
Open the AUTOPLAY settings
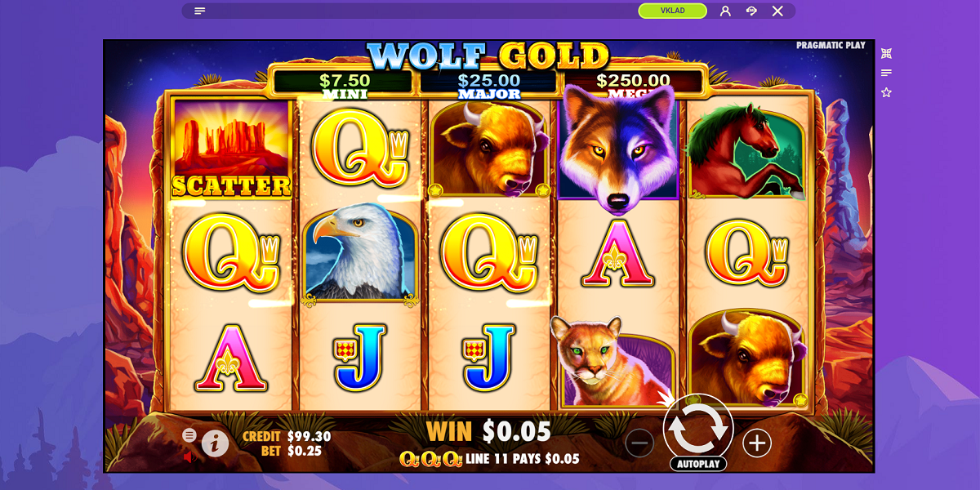(x=698, y=464)
